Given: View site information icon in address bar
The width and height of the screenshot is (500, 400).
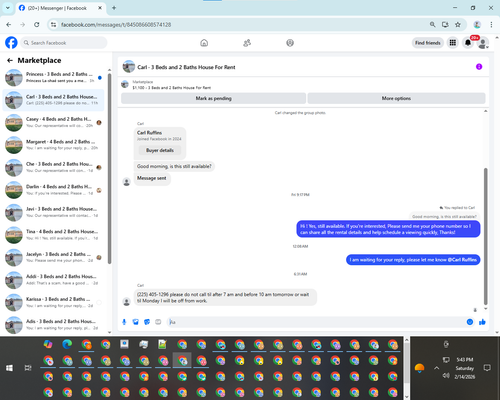Looking at the screenshot, I should 53,24.
